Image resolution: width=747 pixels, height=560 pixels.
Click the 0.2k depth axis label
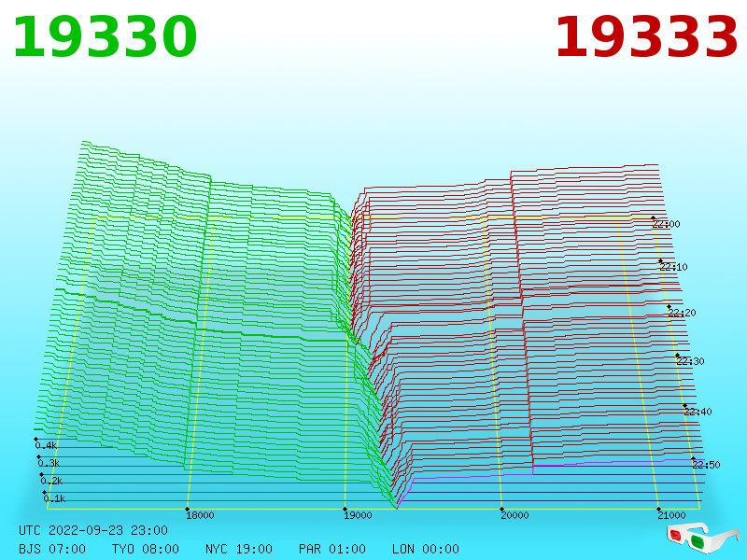pyautogui.click(x=52, y=481)
